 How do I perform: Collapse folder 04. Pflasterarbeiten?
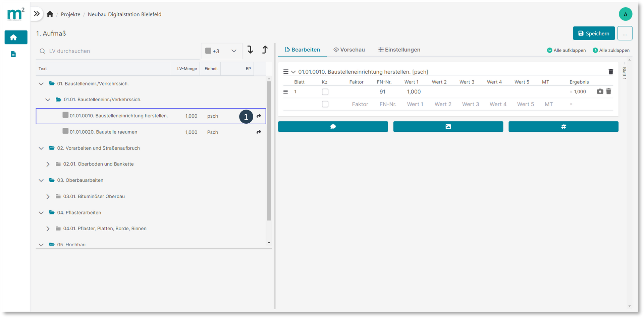(x=41, y=212)
